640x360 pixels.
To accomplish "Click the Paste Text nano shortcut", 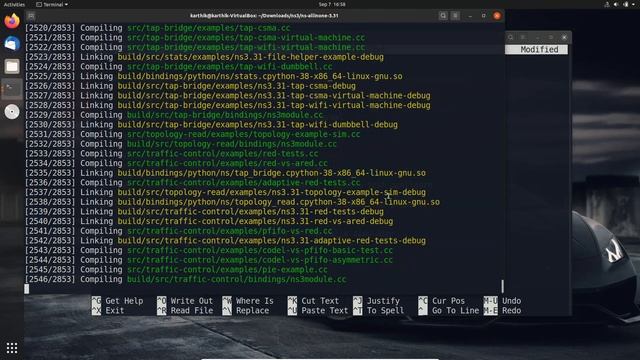I will pos(318,311).
